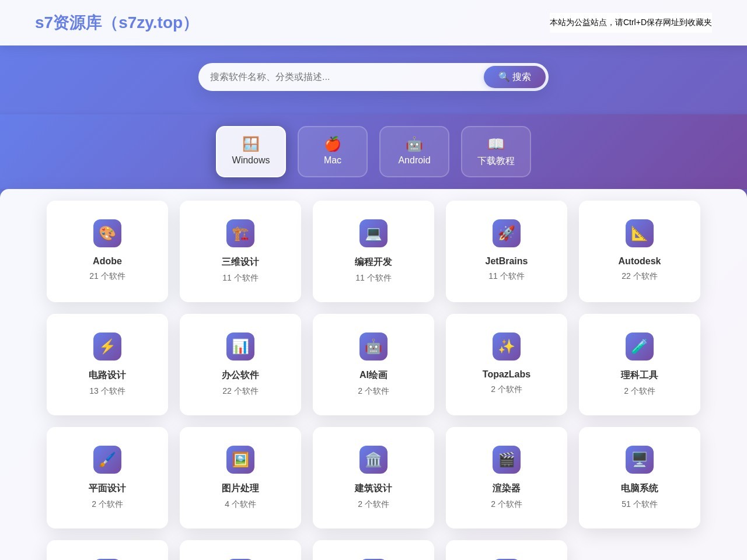Click the TopazLabs sparkles icon
747x560 pixels.
click(507, 346)
